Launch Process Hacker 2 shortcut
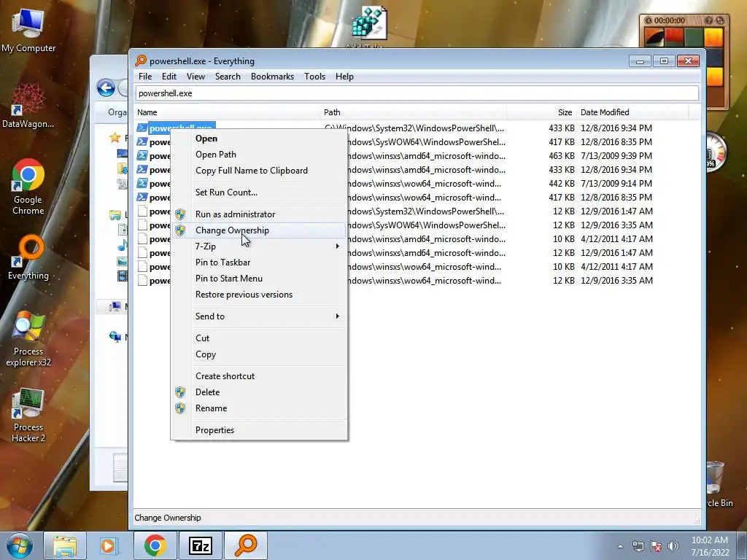Screen dimensions: 747x560 (x=28, y=415)
